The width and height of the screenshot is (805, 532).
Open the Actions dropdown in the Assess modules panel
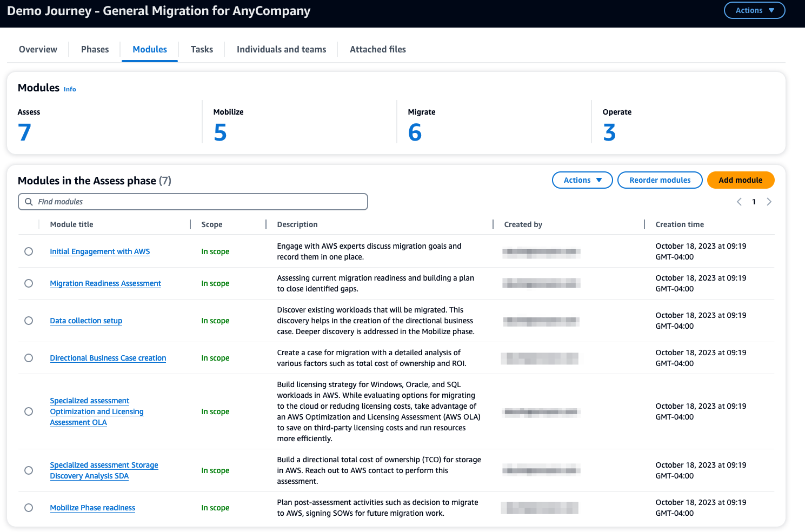coord(582,179)
